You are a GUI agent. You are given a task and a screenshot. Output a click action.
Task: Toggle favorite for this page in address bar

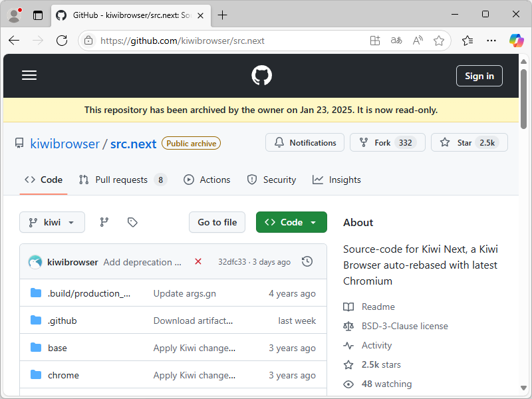point(439,41)
